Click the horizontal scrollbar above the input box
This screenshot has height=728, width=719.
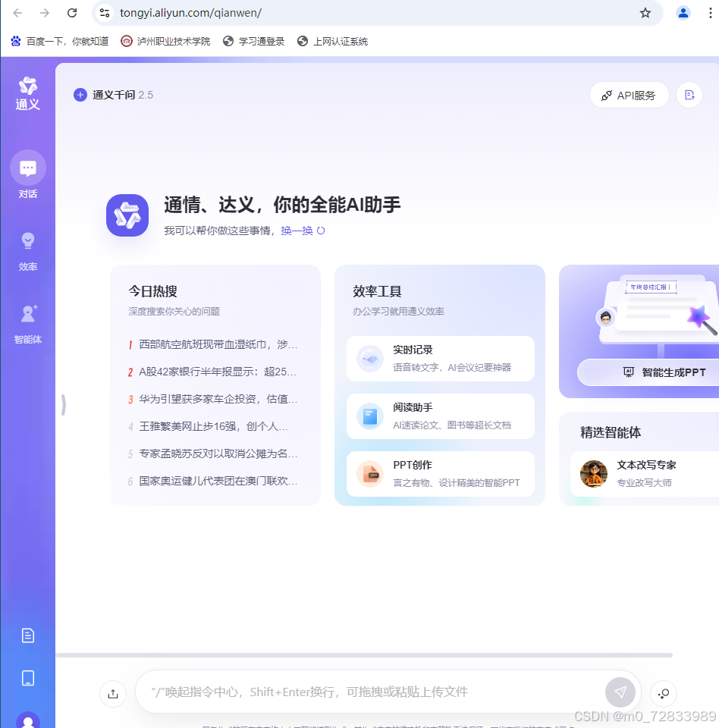pyautogui.click(x=364, y=655)
